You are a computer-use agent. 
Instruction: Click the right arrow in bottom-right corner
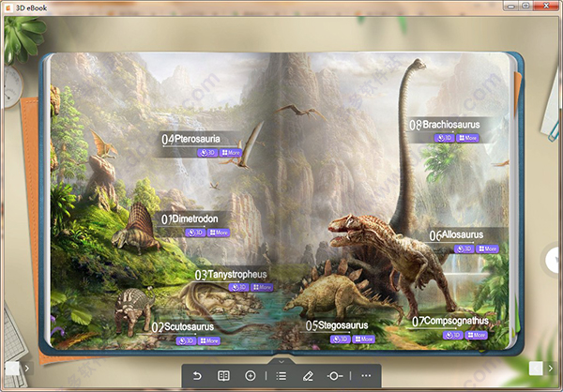[x=551, y=369]
